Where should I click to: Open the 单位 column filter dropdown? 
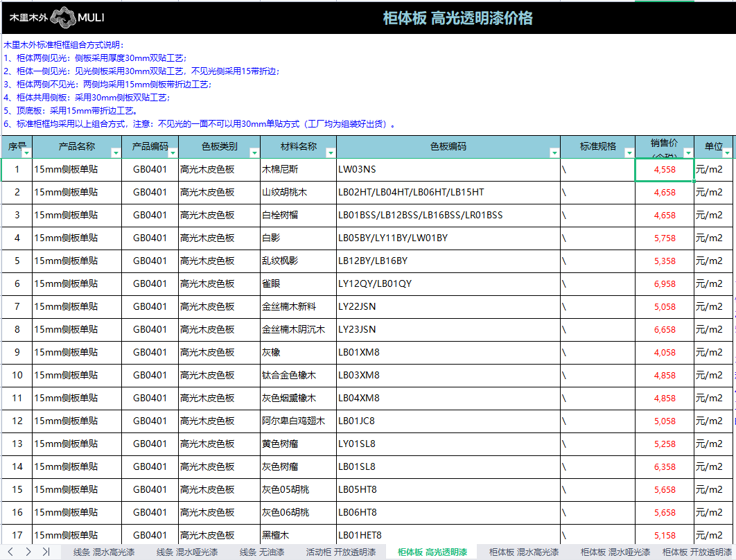tap(728, 152)
